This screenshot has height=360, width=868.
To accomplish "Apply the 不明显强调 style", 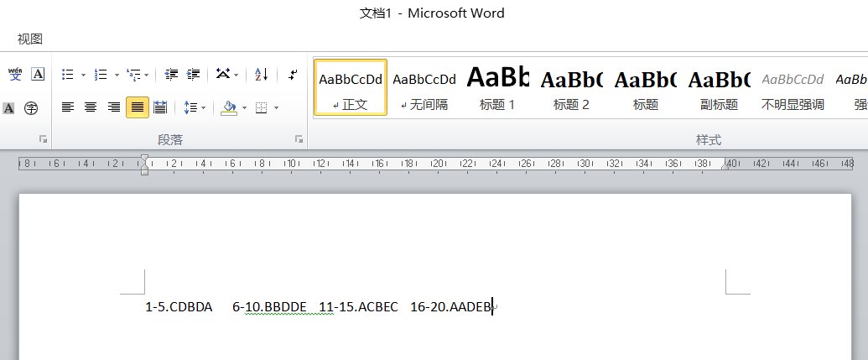I will [793, 87].
